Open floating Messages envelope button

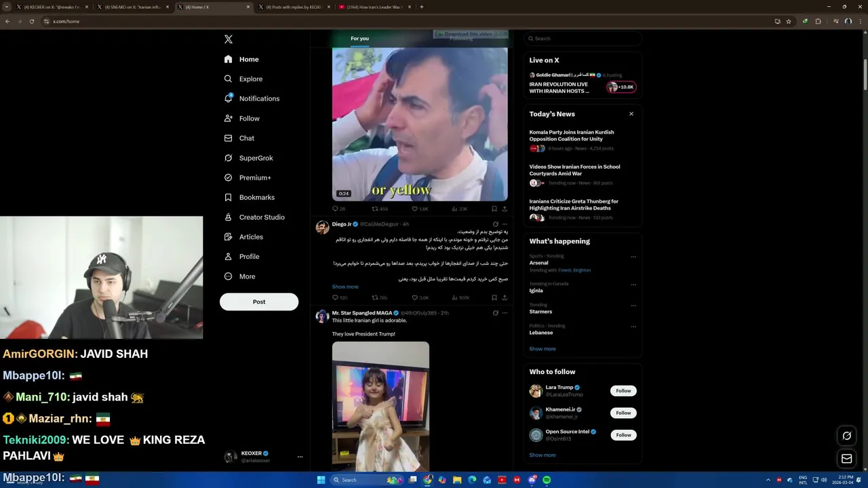pos(846,459)
